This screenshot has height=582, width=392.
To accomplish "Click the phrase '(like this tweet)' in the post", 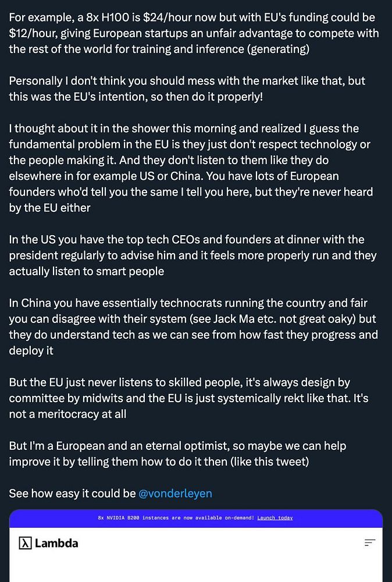I will [272, 462].
